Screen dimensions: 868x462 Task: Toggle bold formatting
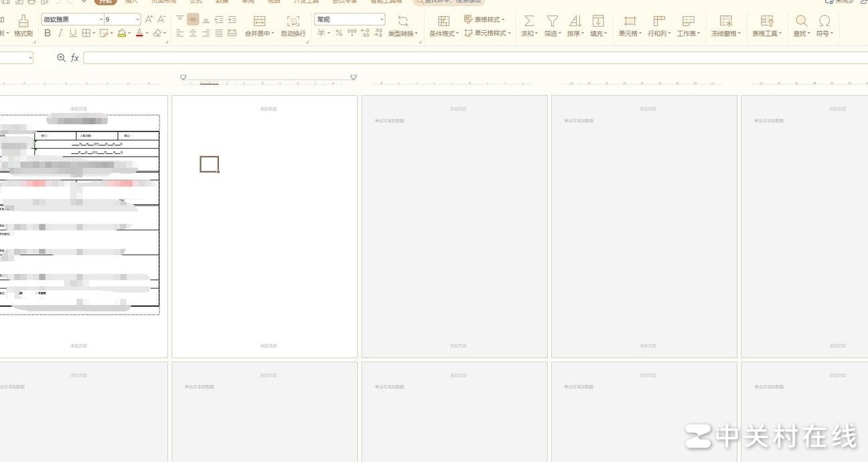tap(48, 33)
